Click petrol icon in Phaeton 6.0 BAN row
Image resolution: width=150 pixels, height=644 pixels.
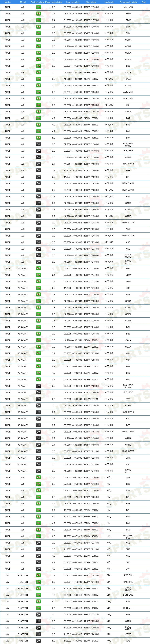coord(38,602)
